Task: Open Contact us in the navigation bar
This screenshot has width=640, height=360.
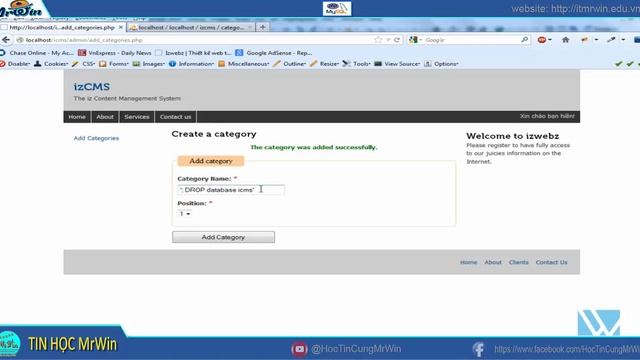Action: tap(176, 117)
